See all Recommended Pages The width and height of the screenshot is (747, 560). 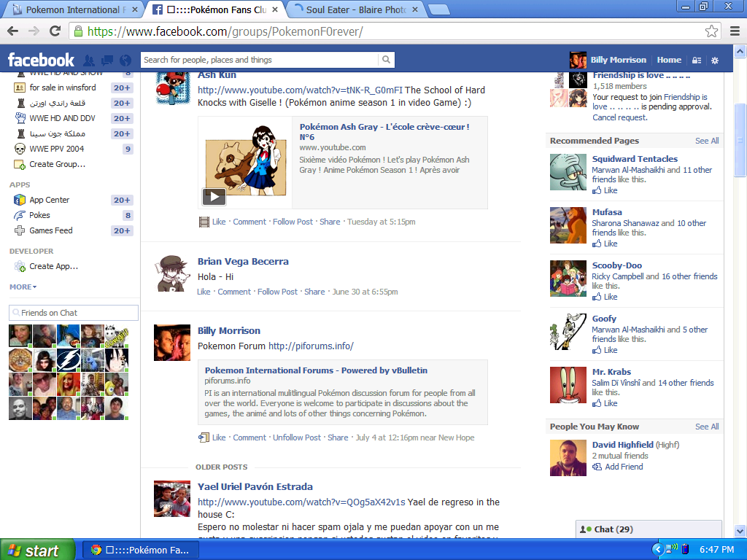tap(706, 141)
